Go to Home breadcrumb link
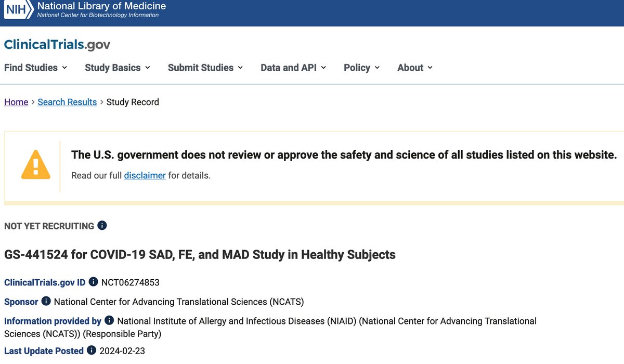The image size is (624, 364). coord(16,102)
